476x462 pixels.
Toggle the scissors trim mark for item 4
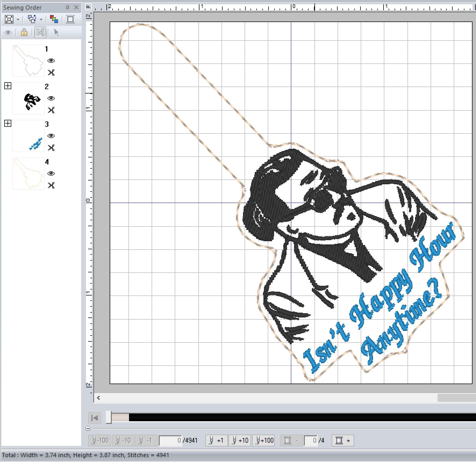click(51, 185)
